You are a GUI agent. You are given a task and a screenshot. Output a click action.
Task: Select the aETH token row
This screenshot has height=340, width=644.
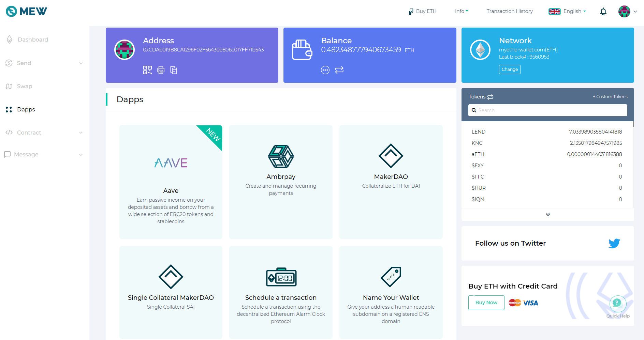click(547, 154)
